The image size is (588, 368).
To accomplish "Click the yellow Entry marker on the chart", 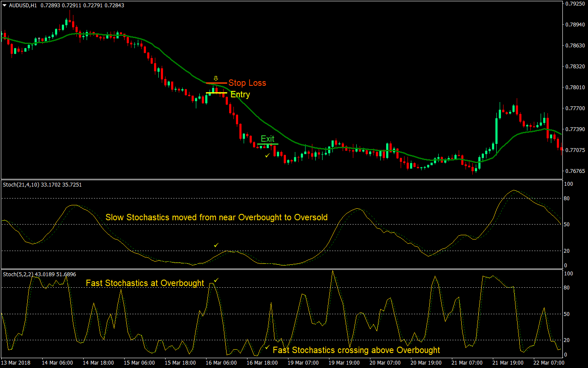I will pyautogui.click(x=216, y=93).
